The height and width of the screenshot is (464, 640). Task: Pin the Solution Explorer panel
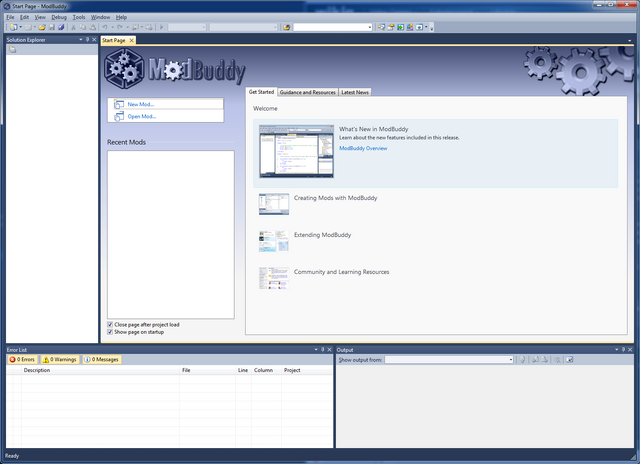87,40
